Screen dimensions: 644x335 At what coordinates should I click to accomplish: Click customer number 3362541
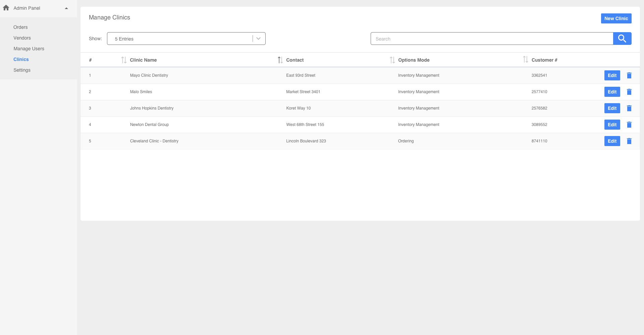539,75
